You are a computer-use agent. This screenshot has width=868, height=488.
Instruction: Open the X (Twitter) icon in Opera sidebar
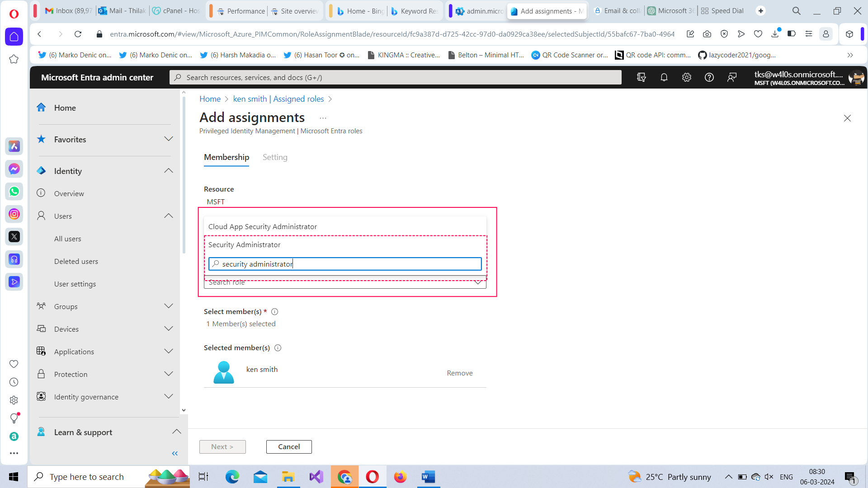[x=14, y=237]
